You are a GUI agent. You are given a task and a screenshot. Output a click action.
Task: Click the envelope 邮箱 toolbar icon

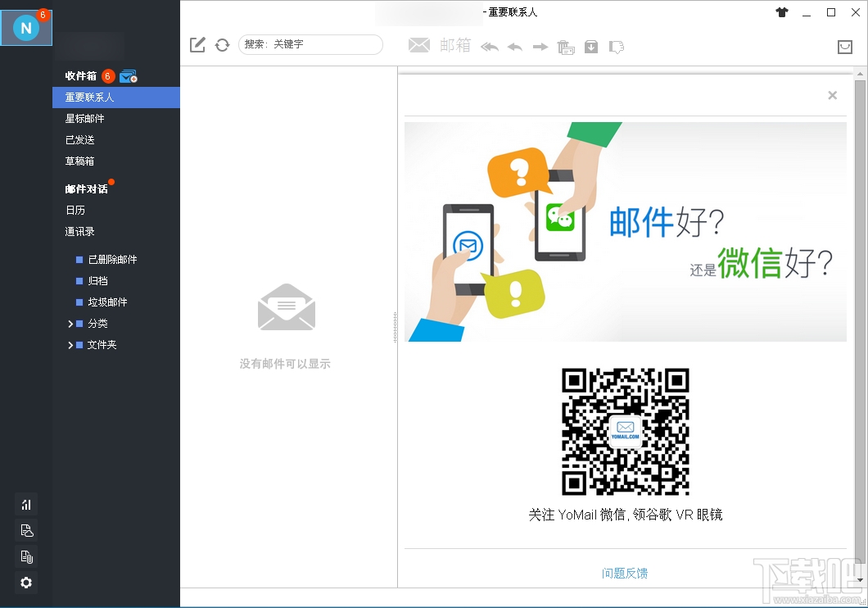tap(419, 45)
